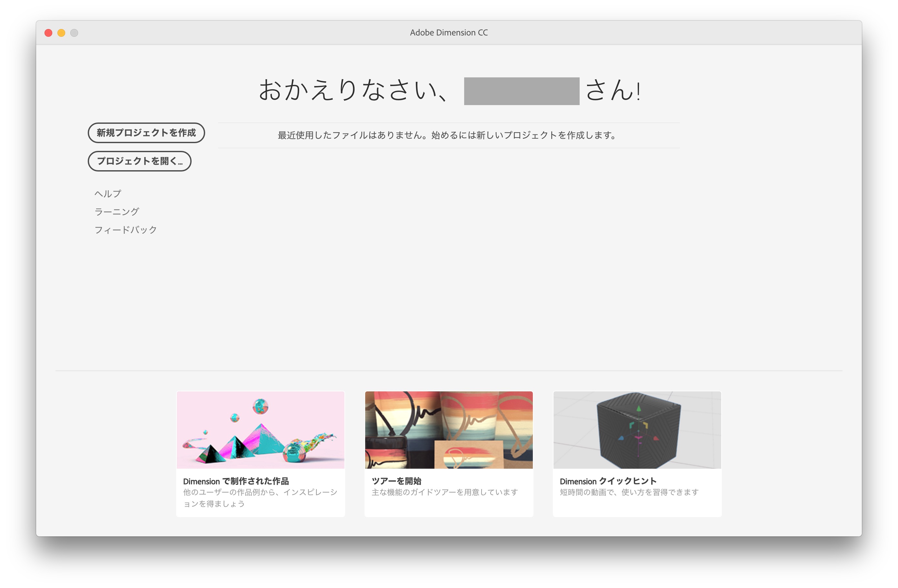Close the Adobe Dimension CC window

pos(48,33)
